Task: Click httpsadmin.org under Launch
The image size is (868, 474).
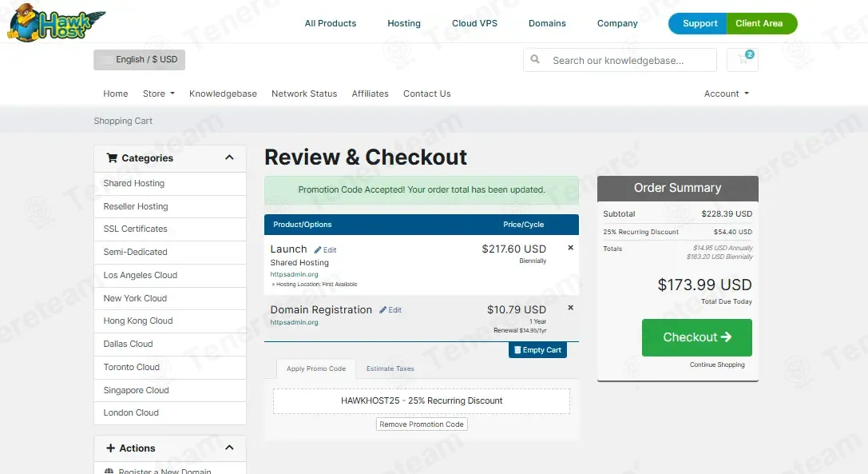Action: click(x=294, y=274)
